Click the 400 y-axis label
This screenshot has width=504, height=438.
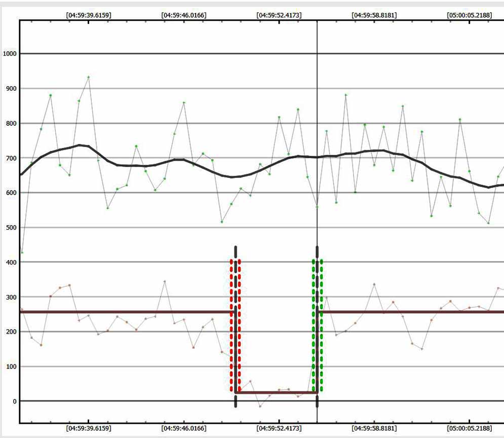click(11, 263)
